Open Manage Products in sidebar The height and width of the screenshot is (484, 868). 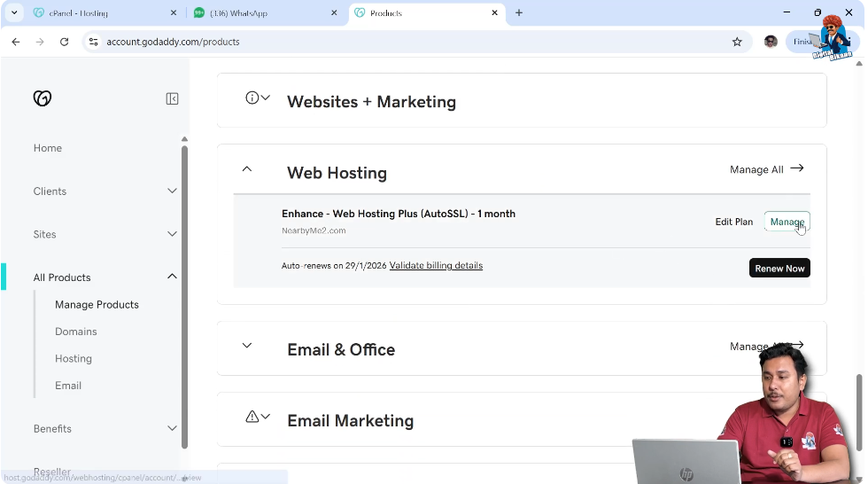click(x=97, y=305)
